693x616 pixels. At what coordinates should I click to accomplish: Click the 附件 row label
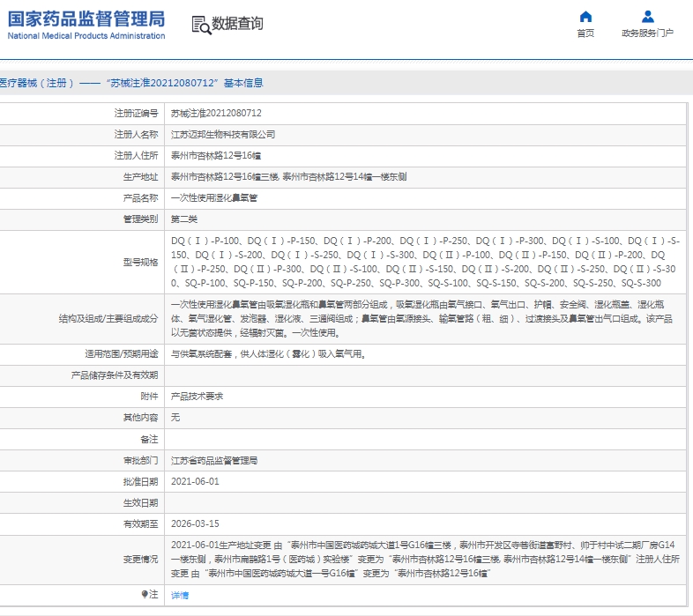[149, 397]
